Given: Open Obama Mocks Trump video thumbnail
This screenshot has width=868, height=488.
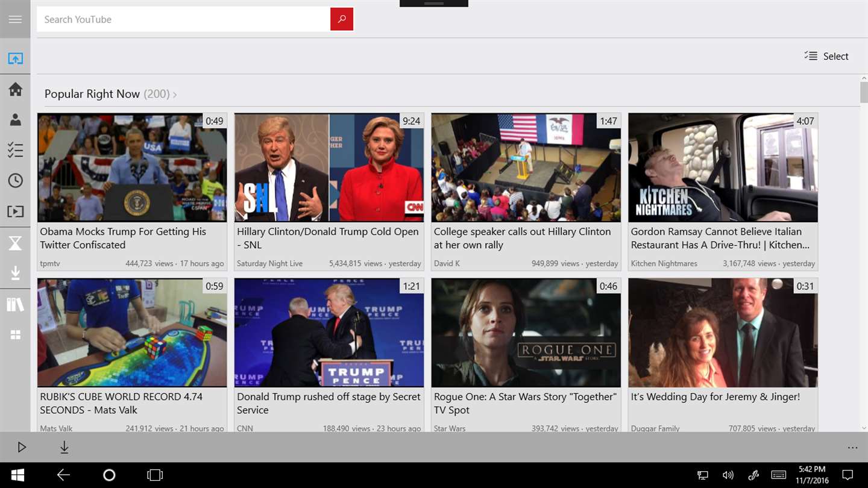Looking at the screenshot, I should [132, 167].
